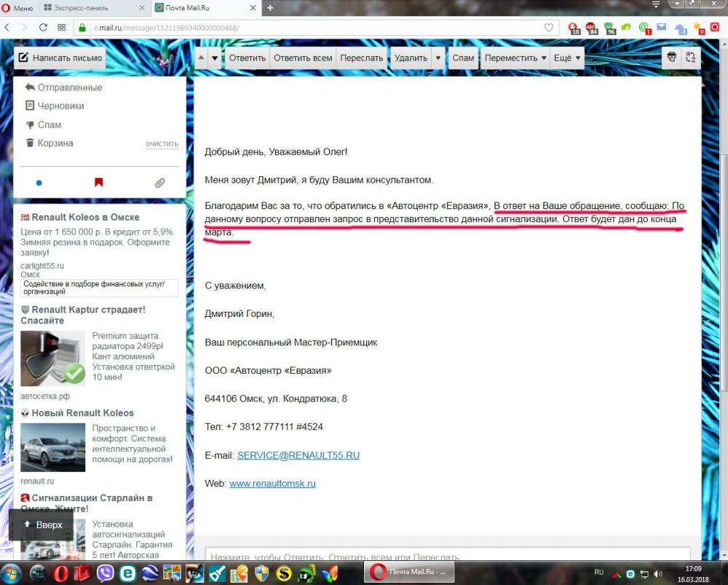Open the Opera Меню button
Viewport: 728px width, 585px height.
click(17, 8)
